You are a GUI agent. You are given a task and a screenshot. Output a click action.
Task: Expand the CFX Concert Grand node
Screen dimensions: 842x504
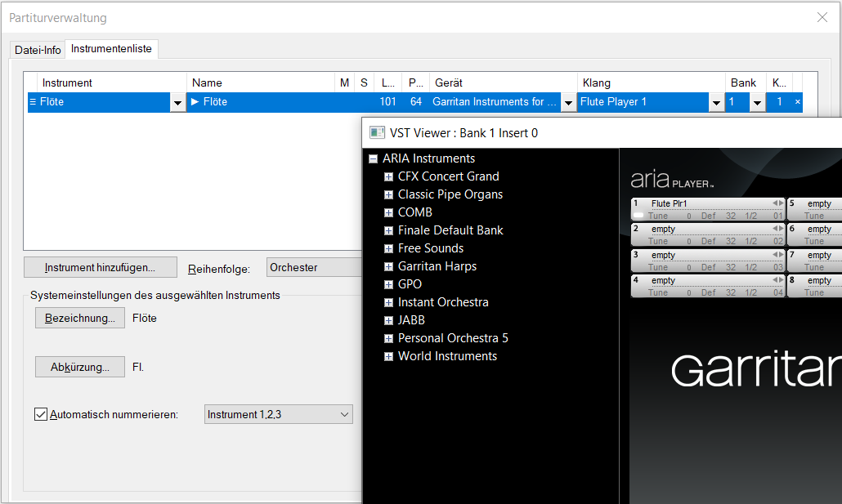click(x=389, y=176)
